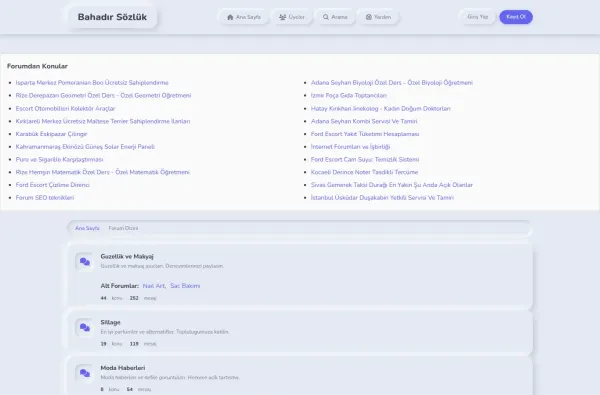Screen dimensions: 600x395
Task: Click the Ana Sayfa breadcrumb link
Action: pyautogui.click(x=87, y=228)
